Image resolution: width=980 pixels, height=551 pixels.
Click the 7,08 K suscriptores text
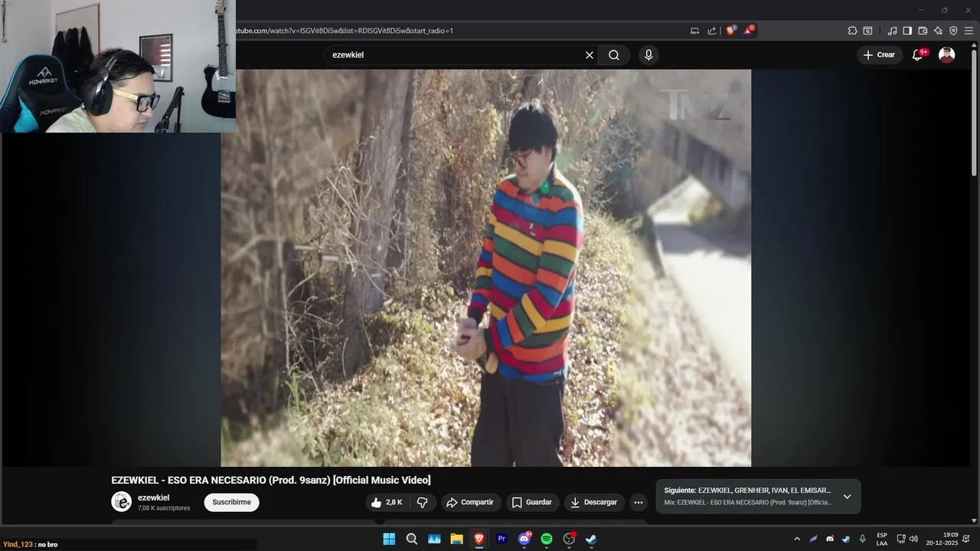point(164,508)
